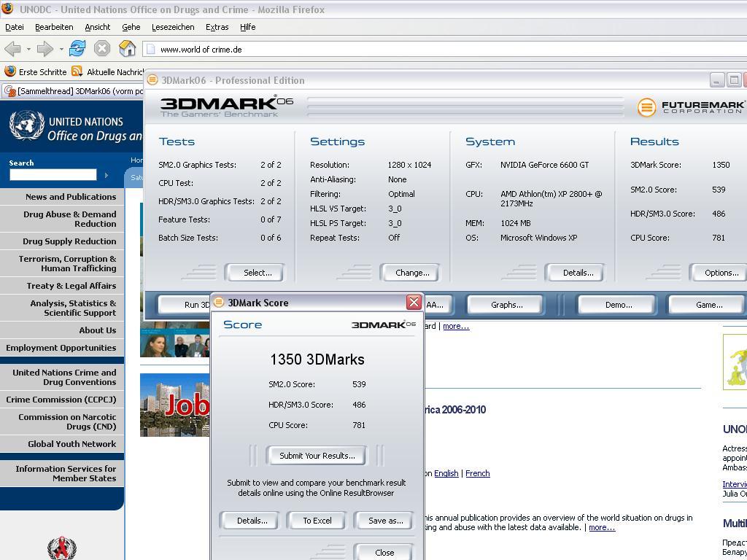Open Employment Opportunities sidebar link
The image size is (747, 560).
[x=62, y=348]
